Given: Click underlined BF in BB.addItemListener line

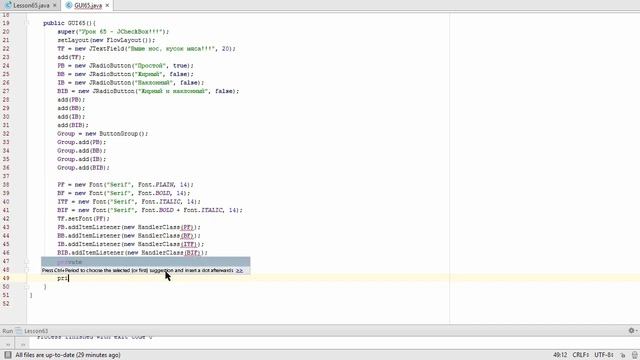Looking at the screenshot, I should (187, 236).
